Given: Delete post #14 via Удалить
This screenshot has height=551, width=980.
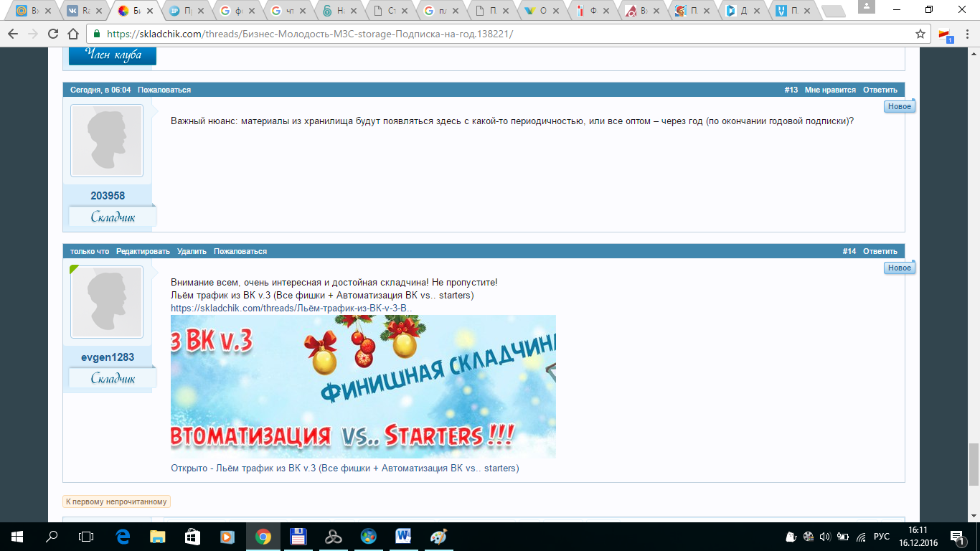Looking at the screenshot, I should [x=192, y=251].
